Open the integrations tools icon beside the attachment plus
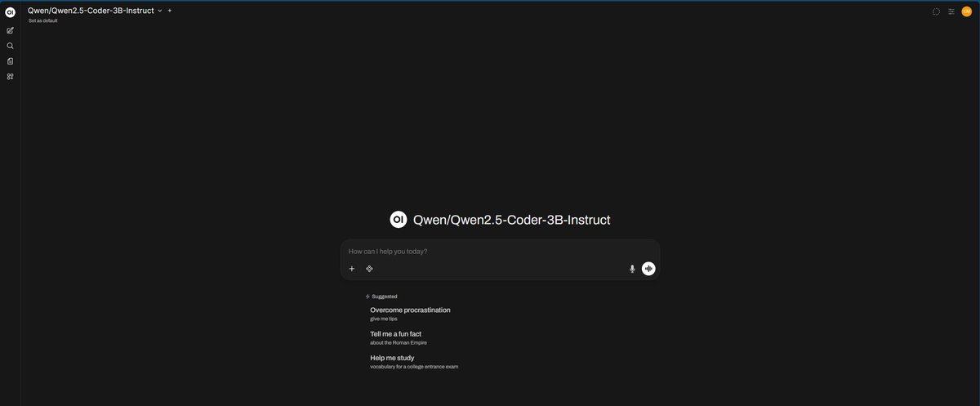 (x=369, y=269)
